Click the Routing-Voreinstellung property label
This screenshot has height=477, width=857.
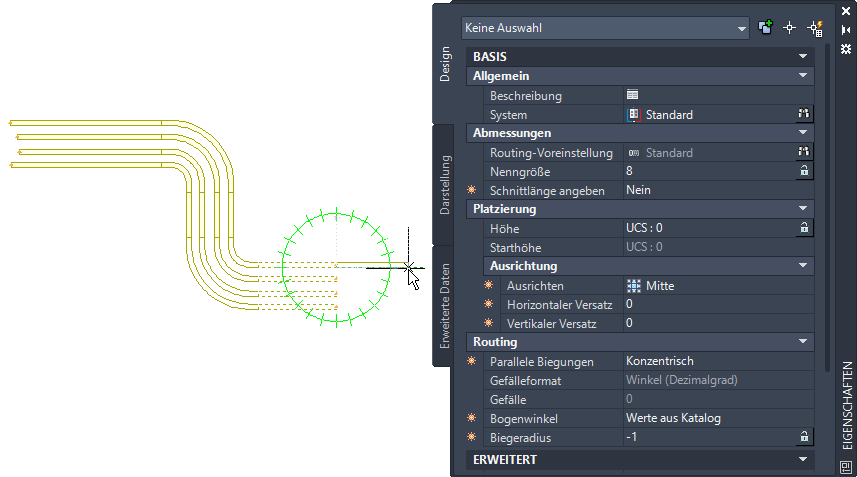tap(551, 153)
